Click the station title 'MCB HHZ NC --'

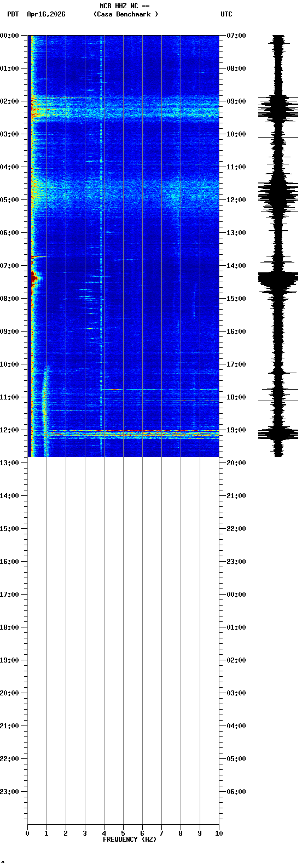pyautogui.click(x=124, y=6)
